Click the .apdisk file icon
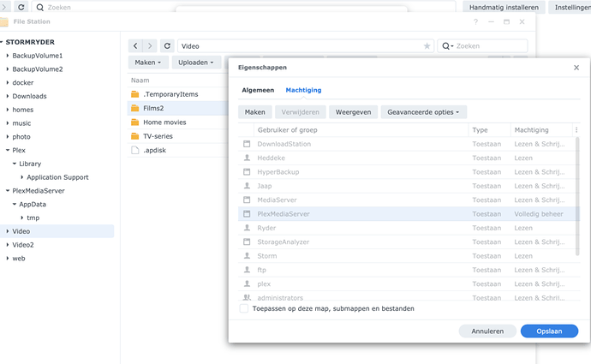591x364 pixels. point(134,150)
